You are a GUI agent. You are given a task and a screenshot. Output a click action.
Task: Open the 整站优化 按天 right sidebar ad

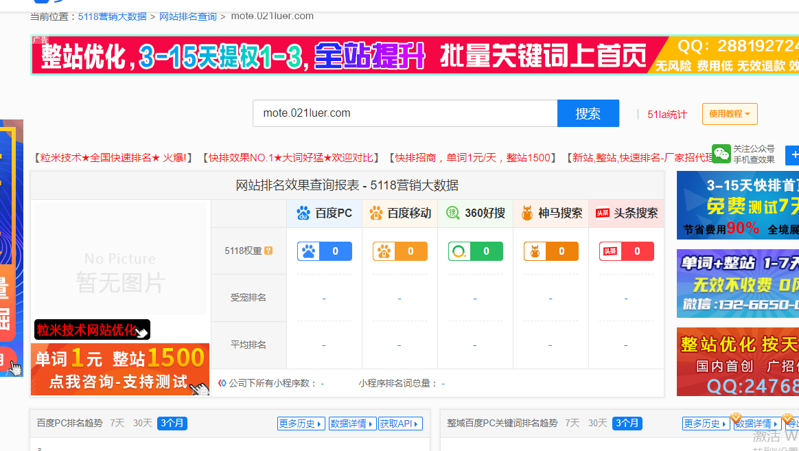(x=738, y=362)
